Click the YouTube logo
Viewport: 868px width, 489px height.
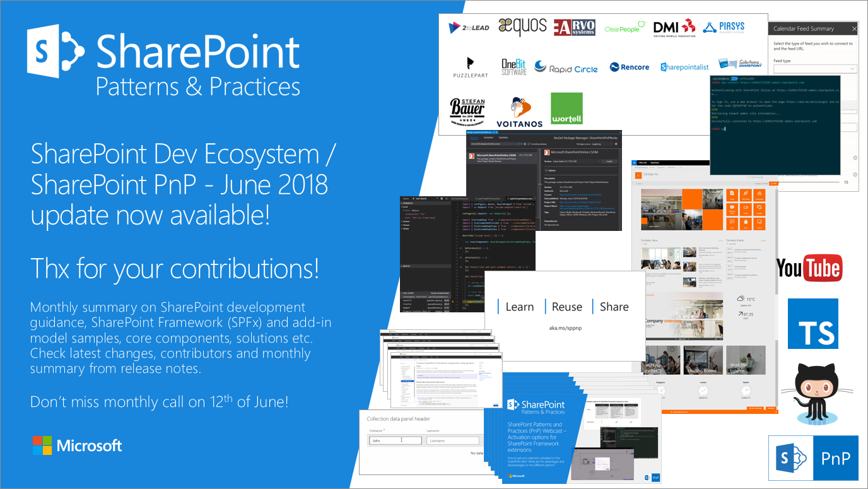click(x=811, y=268)
